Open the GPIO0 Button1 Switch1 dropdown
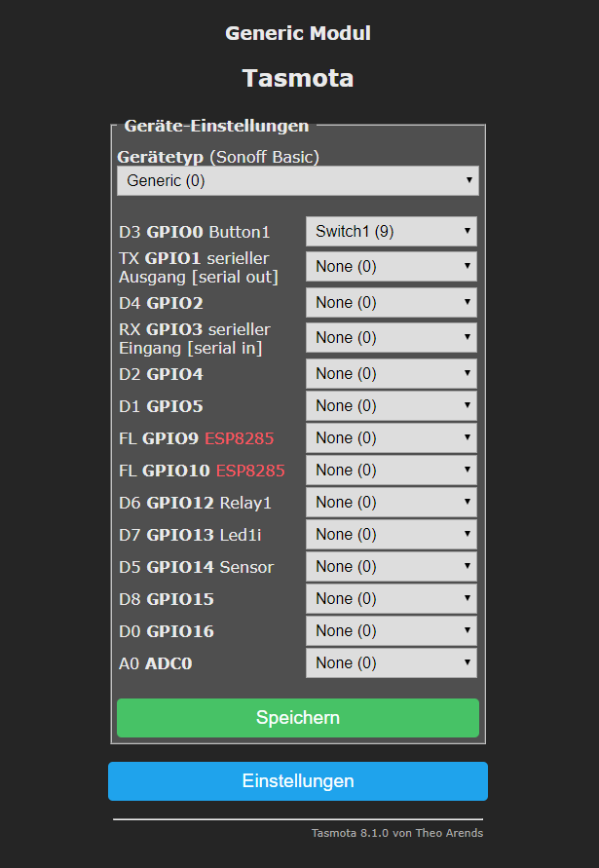The width and height of the screenshot is (599, 868). coord(392,232)
